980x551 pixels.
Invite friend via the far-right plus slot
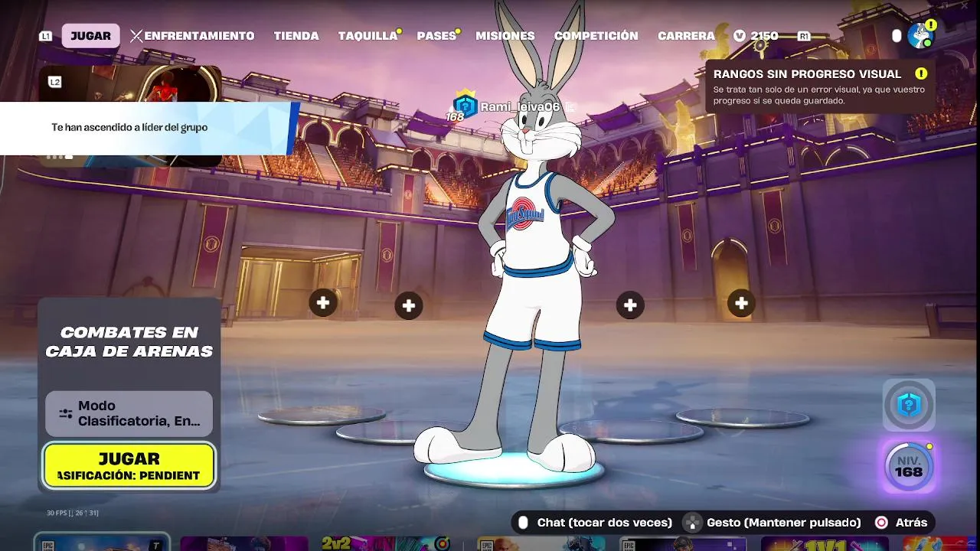pos(741,303)
